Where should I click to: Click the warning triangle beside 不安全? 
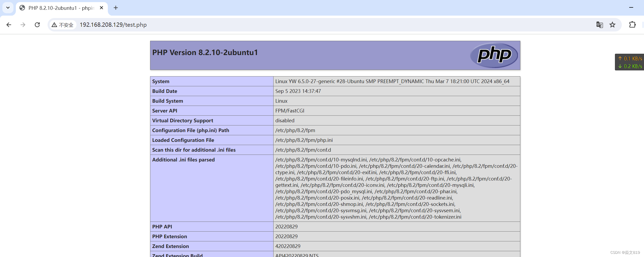[54, 25]
